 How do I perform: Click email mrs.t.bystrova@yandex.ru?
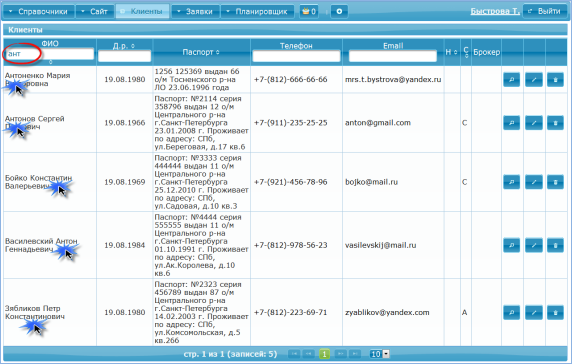click(x=393, y=80)
